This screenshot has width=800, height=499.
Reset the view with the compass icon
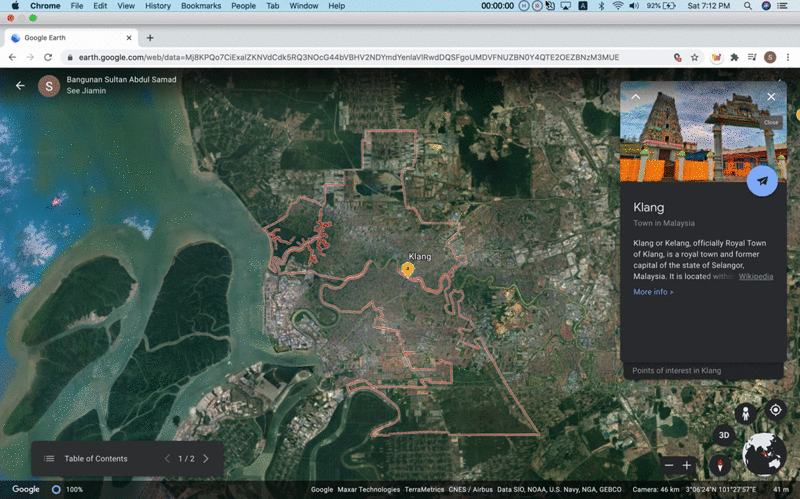click(x=720, y=465)
